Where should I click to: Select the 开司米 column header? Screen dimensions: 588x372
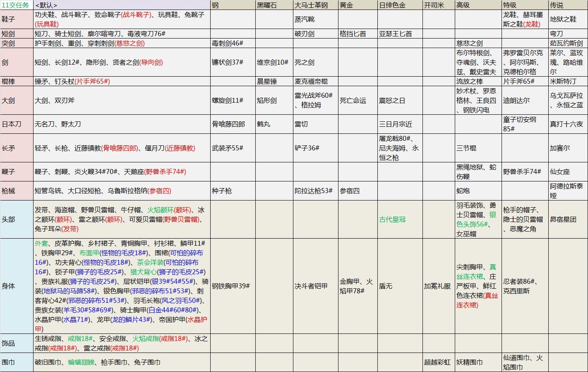(x=434, y=5)
